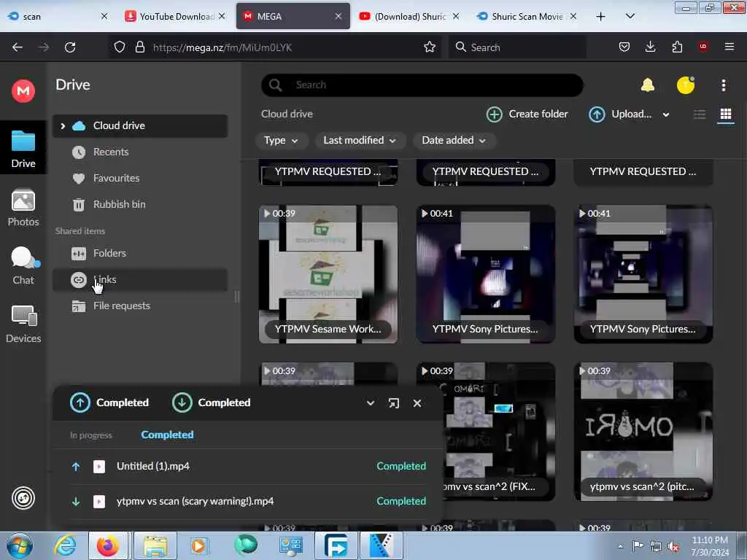Click the Cloud drive breadcrumb
The image size is (747, 560).
click(x=287, y=114)
